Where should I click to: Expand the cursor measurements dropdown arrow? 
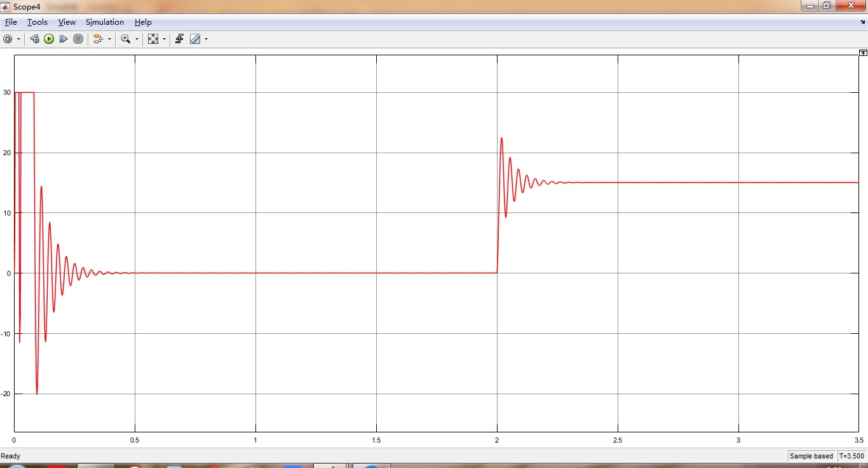[206, 39]
